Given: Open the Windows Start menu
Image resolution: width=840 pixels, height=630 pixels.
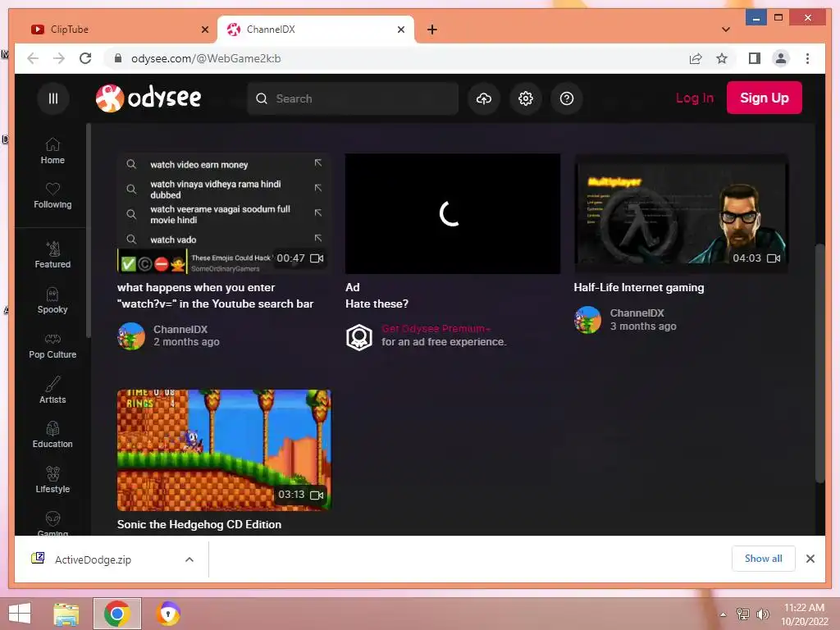Looking at the screenshot, I should pos(20,614).
